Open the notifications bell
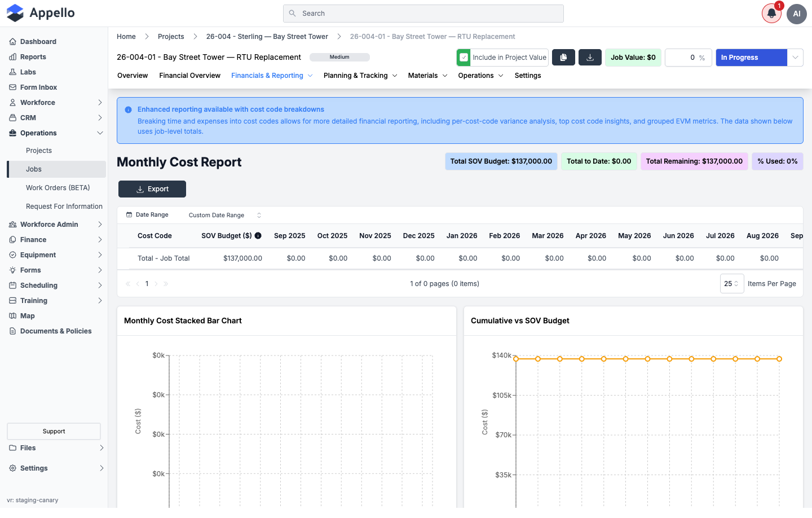Image resolution: width=812 pixels, height=518 pixels. point(771,14)
